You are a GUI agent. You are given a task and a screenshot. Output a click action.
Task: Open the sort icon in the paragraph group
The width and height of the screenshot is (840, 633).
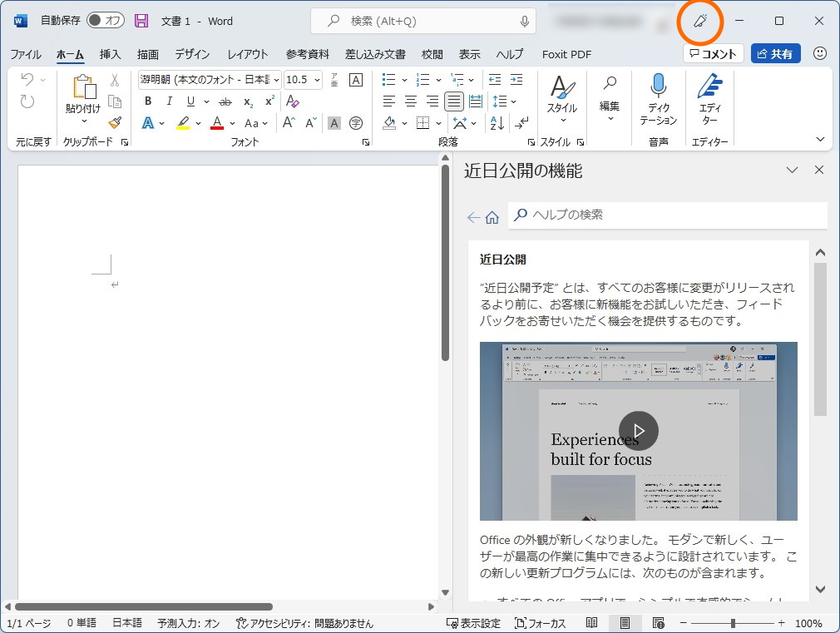496,122
